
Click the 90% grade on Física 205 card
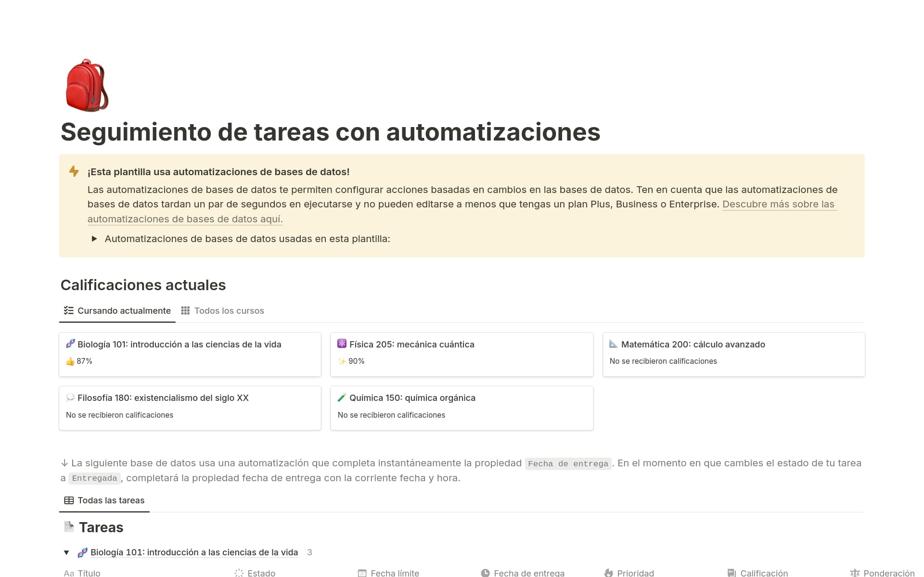click(x=357, y=361)
